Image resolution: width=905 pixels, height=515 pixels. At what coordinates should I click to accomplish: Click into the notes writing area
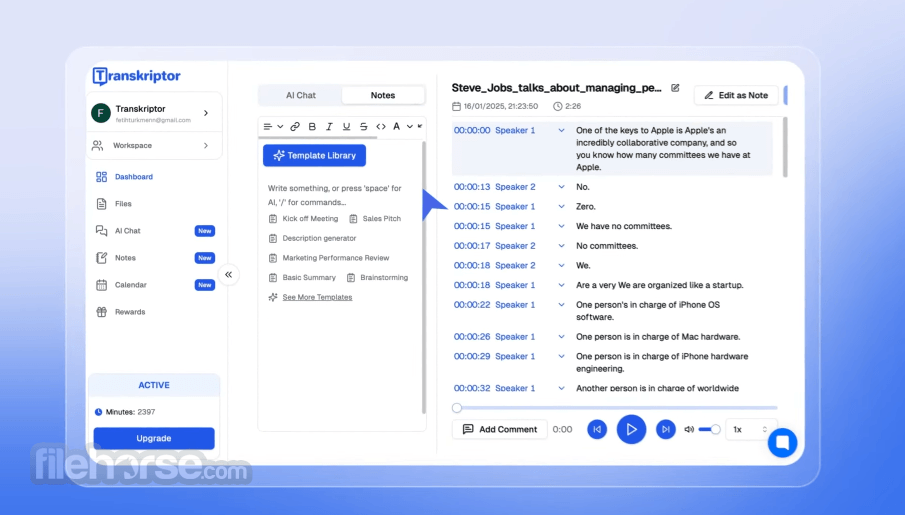335,195
